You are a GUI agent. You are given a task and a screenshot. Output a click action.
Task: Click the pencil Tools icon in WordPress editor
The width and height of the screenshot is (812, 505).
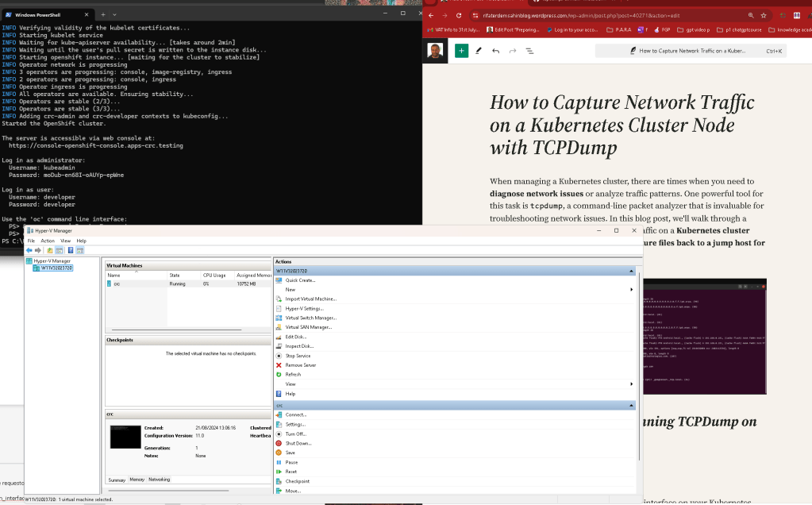pyautogui.click(x=479, y=51)
